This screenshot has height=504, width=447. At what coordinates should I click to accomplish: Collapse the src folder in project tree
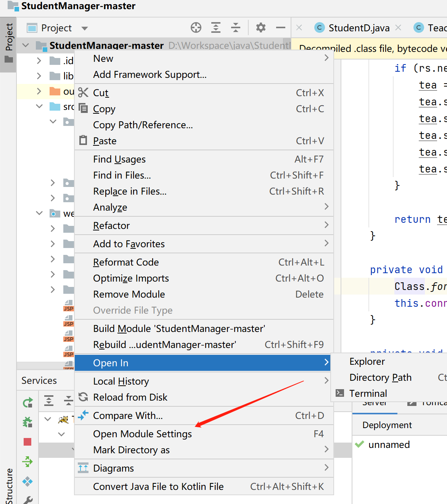click(x=39, y=106)
